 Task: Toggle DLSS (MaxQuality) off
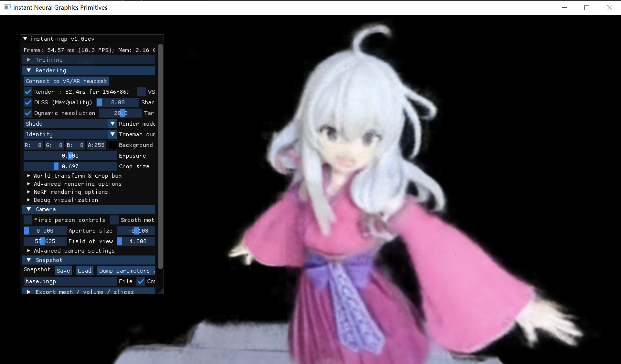[28, 102]
